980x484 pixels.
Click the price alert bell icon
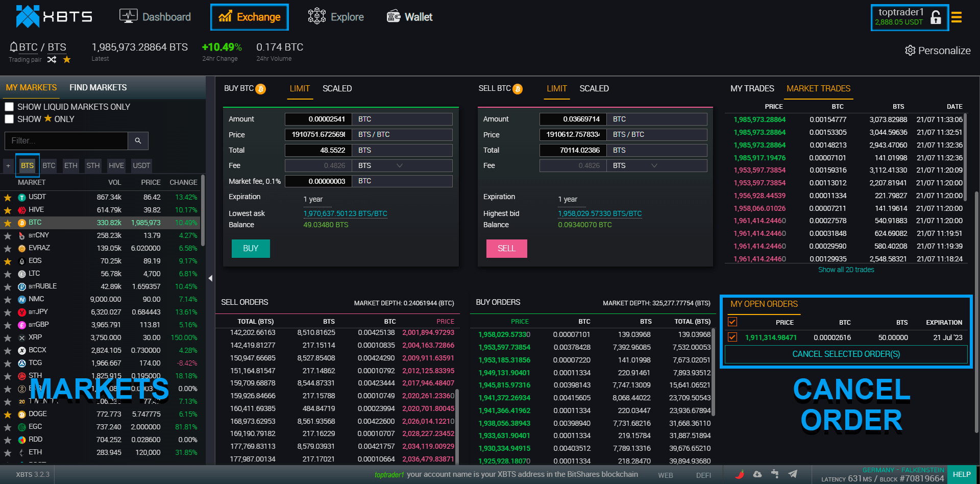[14, 47]
